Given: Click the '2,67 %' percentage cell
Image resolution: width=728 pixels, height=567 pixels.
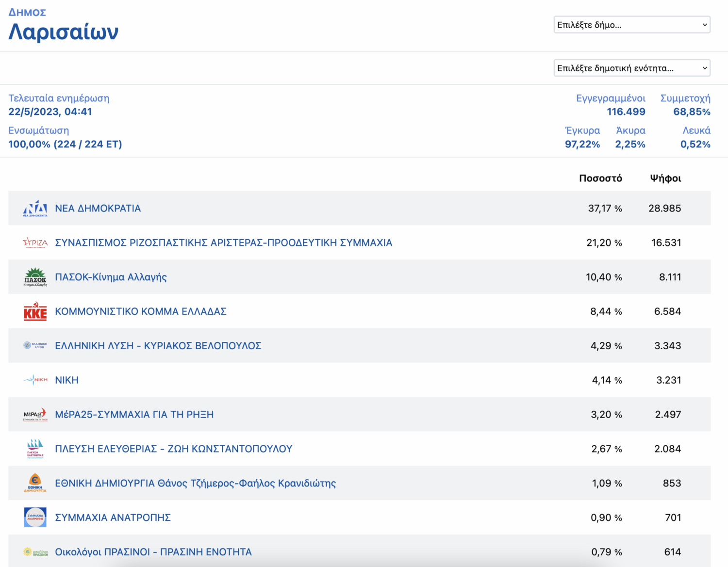Looking at the screenshot, I should click(x=607, y=449).
